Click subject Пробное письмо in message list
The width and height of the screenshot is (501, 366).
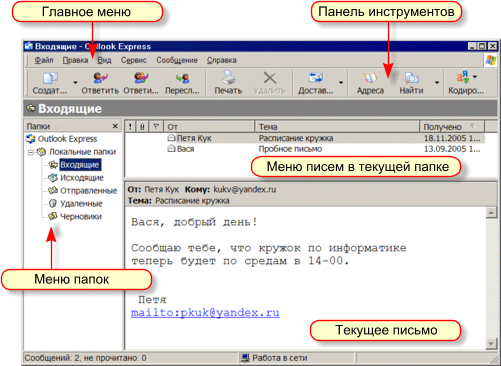(290, 149)
